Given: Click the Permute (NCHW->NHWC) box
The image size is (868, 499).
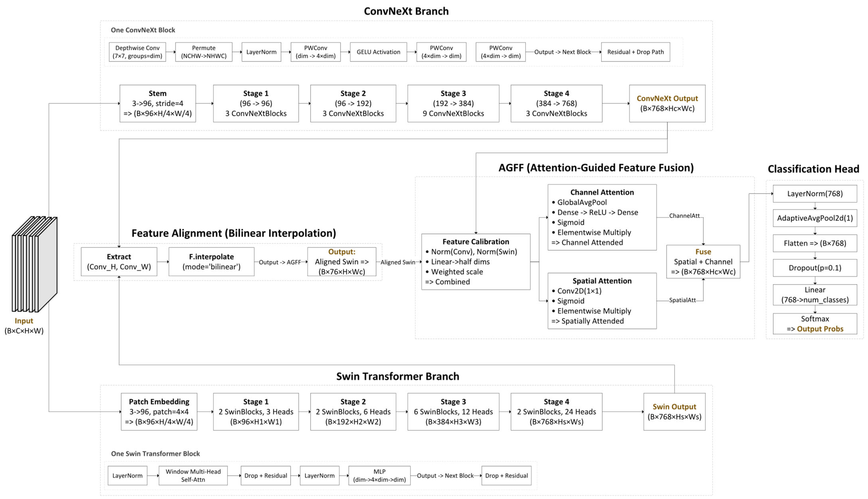Looking at the screenshot, I should [x=204, y=52].
